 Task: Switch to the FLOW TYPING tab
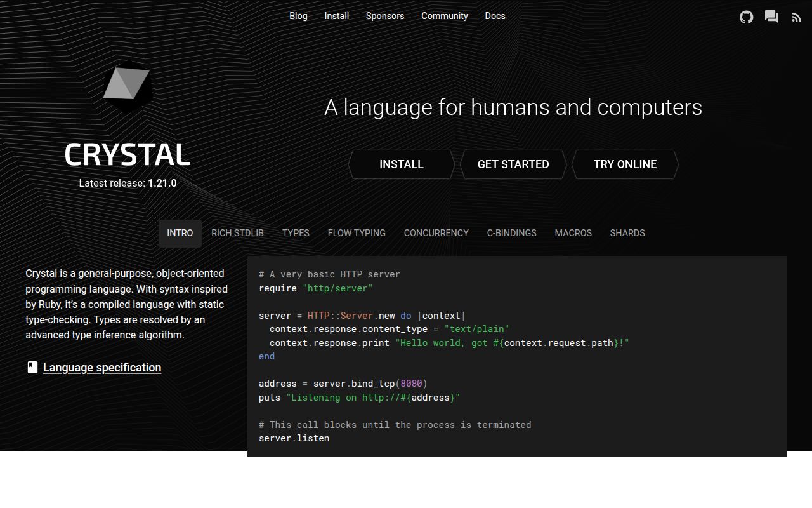(x=357, y=233)
